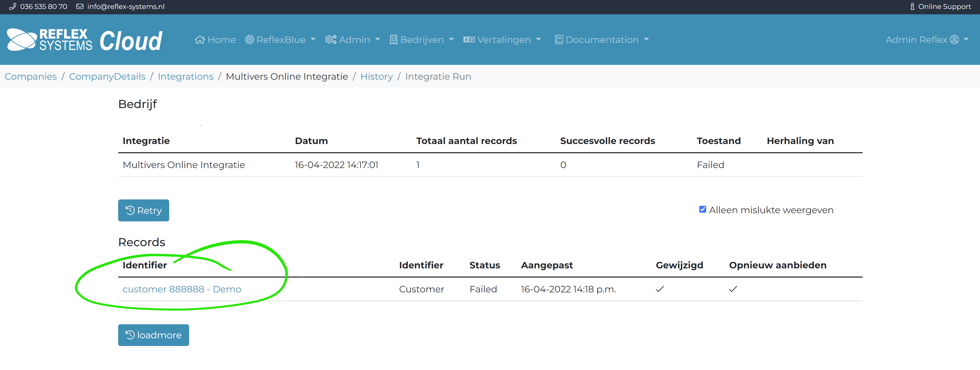Expand the Admin dropdown menu
980x370 pixels.
click(377, 40)
